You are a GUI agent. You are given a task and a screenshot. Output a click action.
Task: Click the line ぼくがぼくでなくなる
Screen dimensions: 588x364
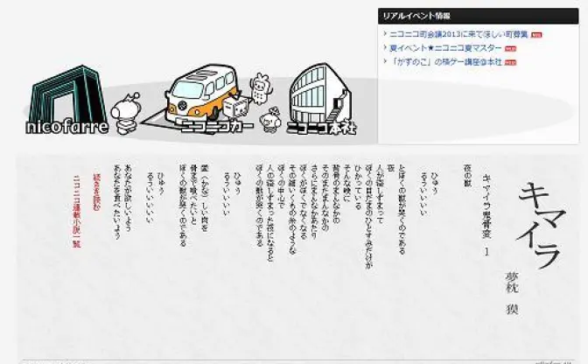[303, 201]
